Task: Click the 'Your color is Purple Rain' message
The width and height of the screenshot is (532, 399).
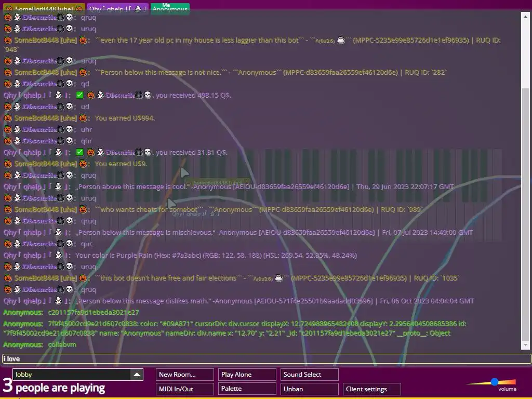Action: coord(216,255)
